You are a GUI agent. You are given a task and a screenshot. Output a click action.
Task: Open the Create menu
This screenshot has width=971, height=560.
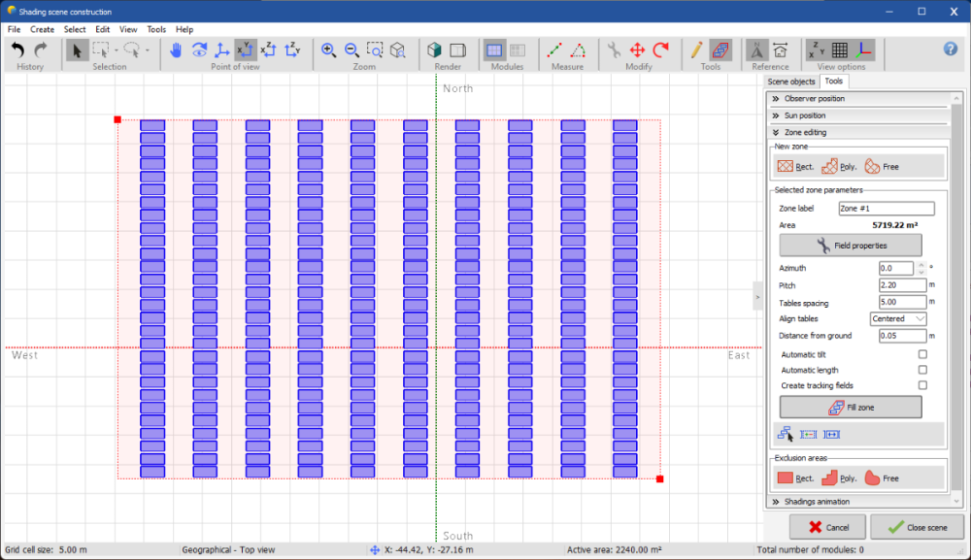click(42, 30)
